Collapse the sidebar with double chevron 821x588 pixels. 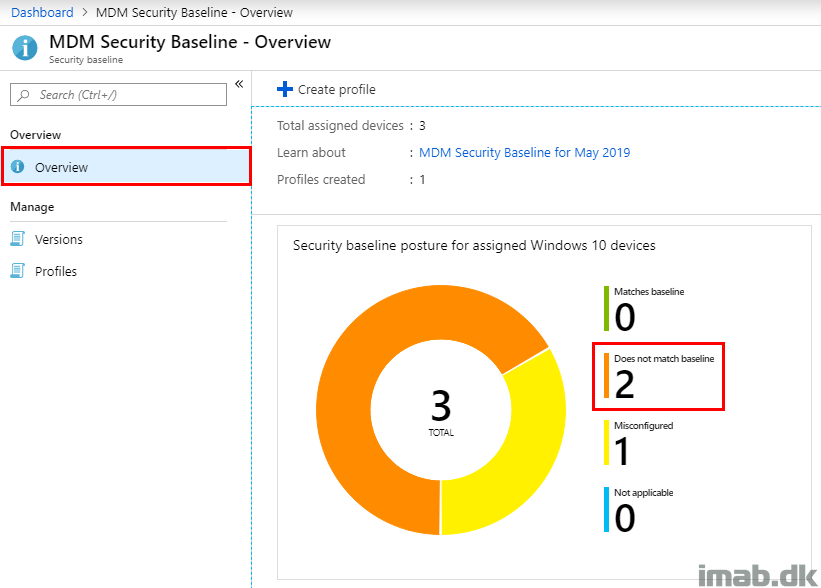(x=239, y=84)
